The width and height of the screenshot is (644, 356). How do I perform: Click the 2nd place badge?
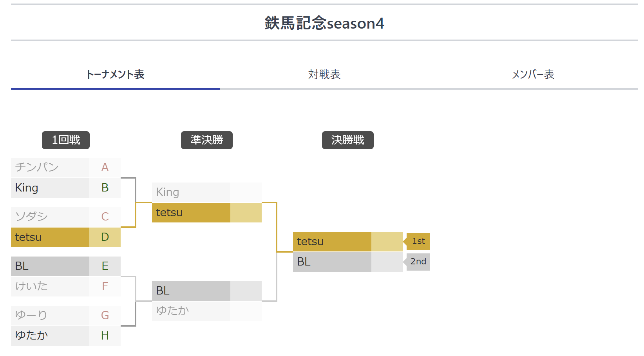[418, 262]
